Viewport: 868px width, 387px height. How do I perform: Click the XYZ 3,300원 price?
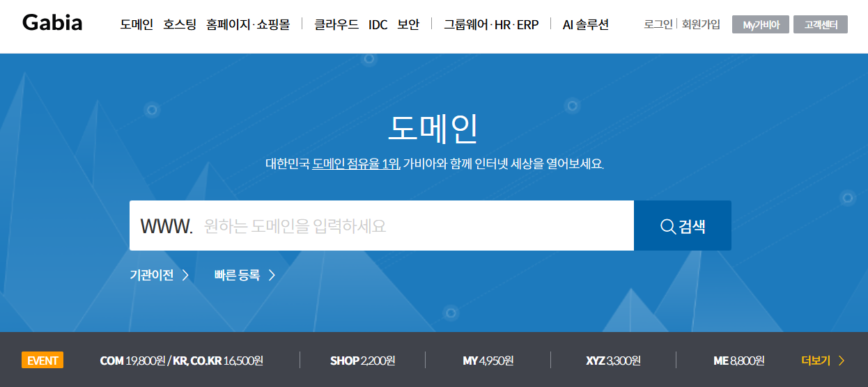pyautogui.click(x=613, y=361)
